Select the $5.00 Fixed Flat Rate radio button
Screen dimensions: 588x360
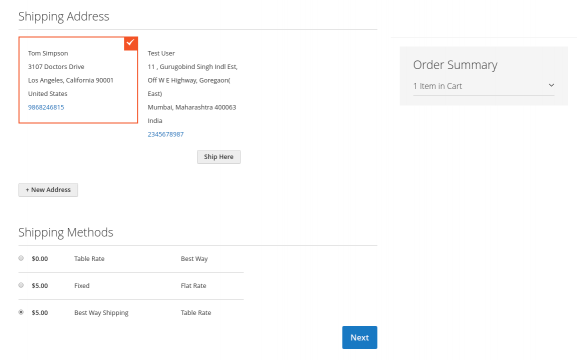click(21, 285)
